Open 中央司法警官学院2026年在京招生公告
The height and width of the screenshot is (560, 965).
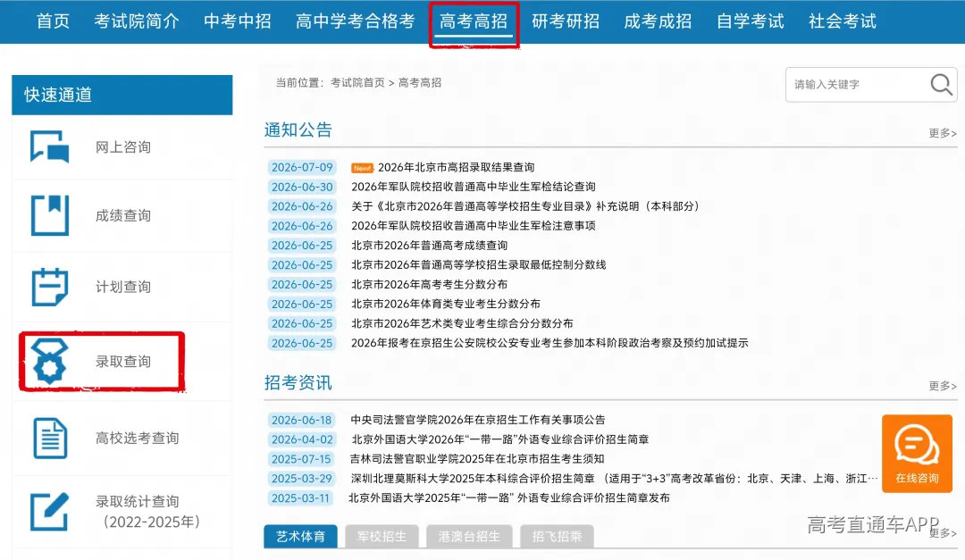(x=478, y=420)
